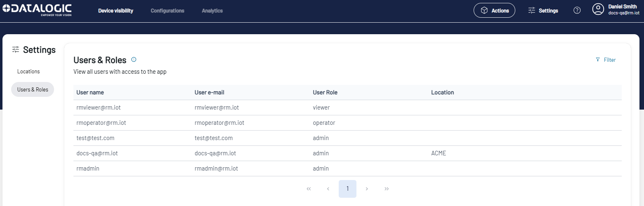Switch to the Device visibility tab
This screenshot has width=644, height=206.
pyautogui.click(x=116, y=11)
